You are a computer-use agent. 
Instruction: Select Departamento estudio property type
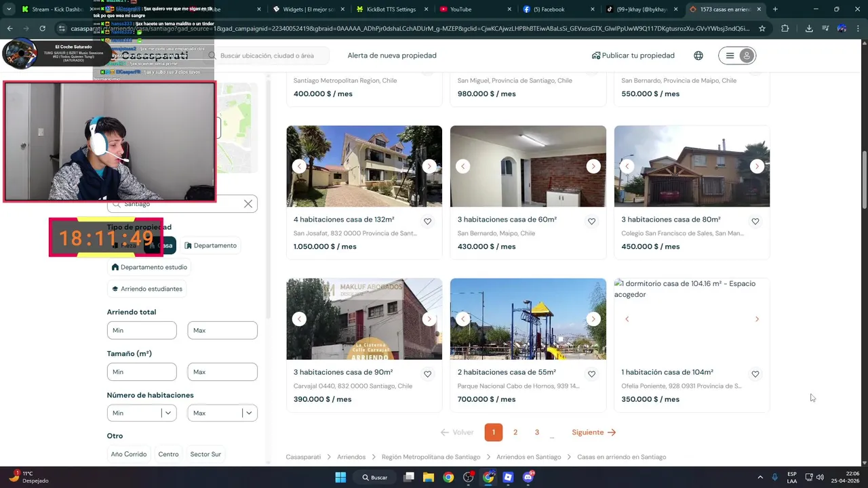pos(149,267)
